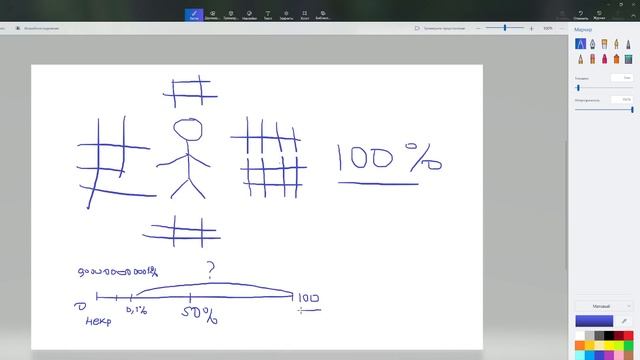Select the Eraser tool
The image size is (640, 360).
pos(592,59)
